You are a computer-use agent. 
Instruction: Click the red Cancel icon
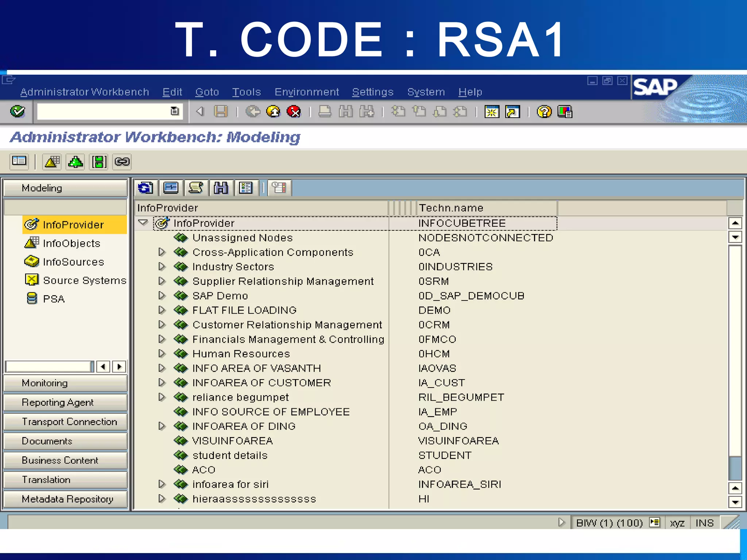294,112
